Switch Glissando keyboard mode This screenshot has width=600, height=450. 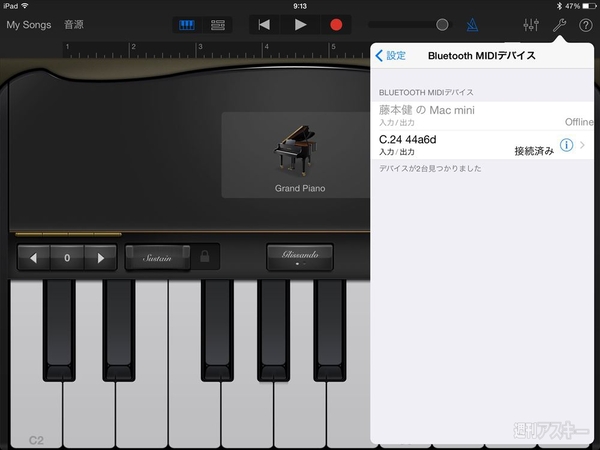pyautogui.click(x=300, y=257)
